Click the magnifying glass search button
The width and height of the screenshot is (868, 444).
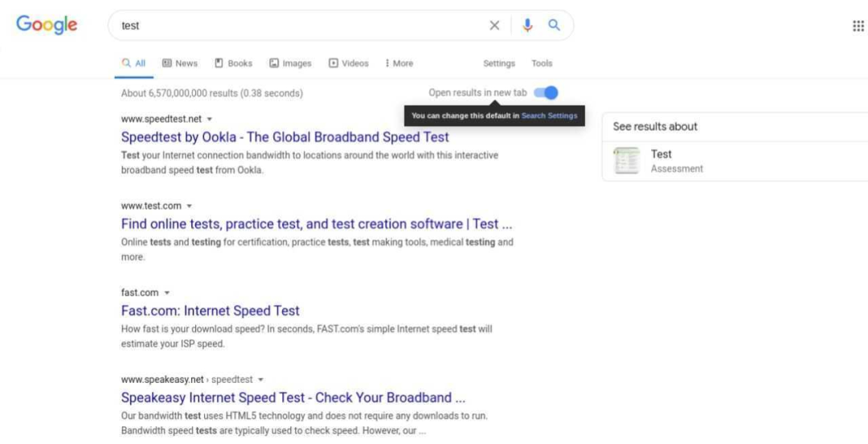point(554,25)
